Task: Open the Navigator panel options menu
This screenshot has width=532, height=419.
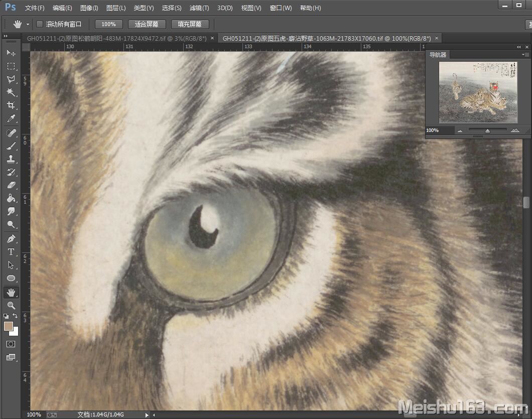Action: 525,54
